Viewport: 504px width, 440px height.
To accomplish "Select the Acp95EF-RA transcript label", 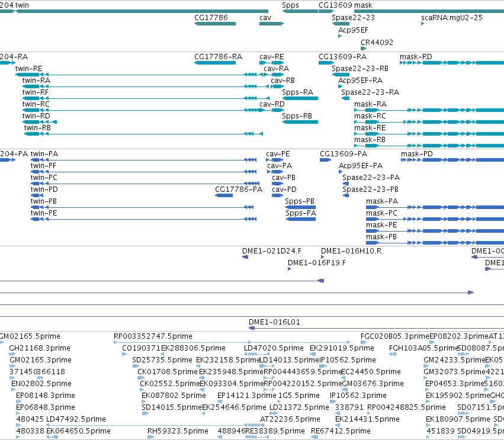I will [360, 81].
